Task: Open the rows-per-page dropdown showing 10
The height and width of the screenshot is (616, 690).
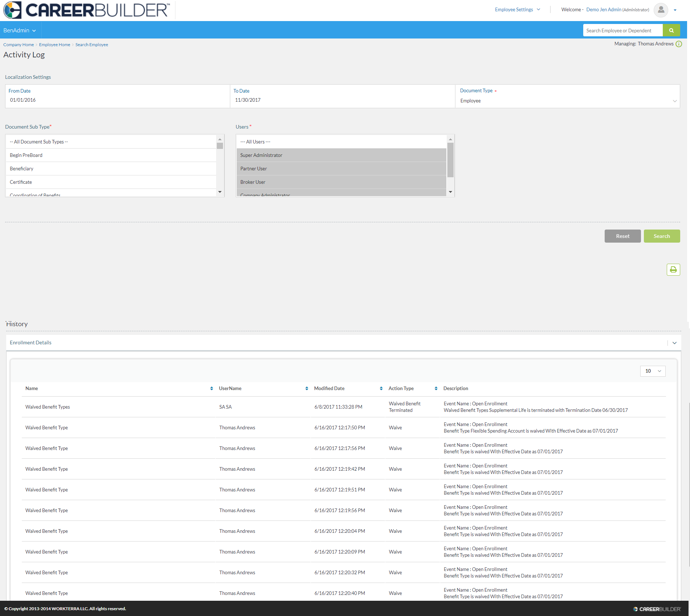Action: coord(653,371)
